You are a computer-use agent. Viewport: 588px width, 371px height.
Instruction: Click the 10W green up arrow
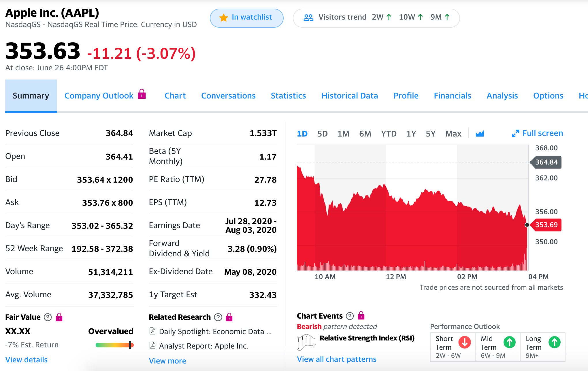(420, 17)
